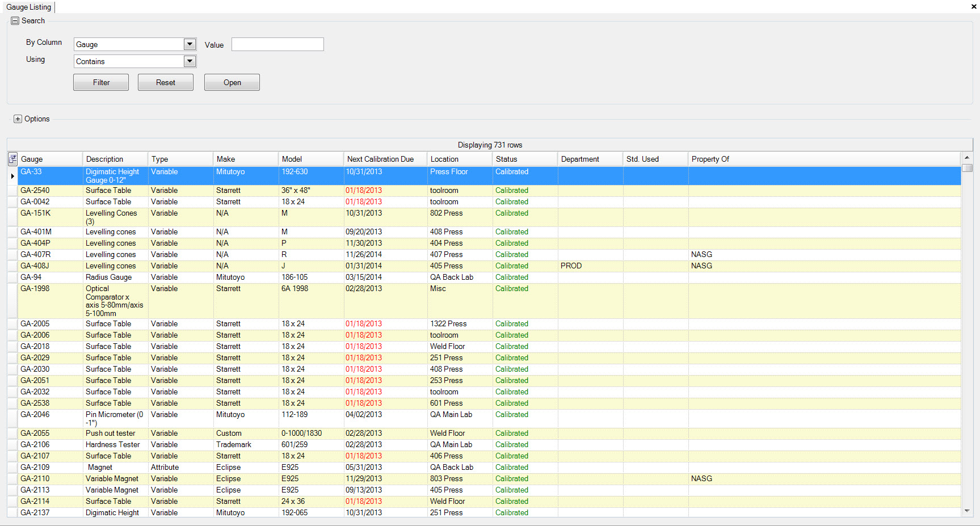Select the GA-2018 gauge cell
This screenshot has width=980, height=526.
51,347
